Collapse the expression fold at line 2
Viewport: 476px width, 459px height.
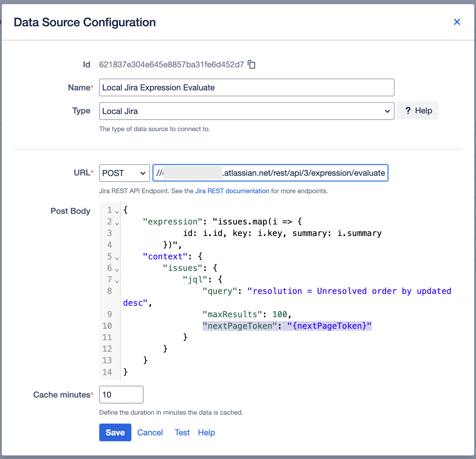click(x=117, y=224)
